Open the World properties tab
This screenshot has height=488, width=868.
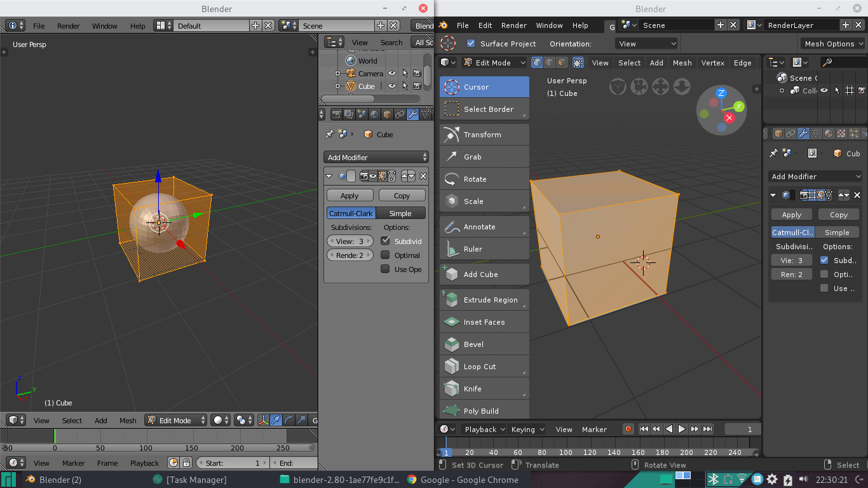[x=373, y=114]
